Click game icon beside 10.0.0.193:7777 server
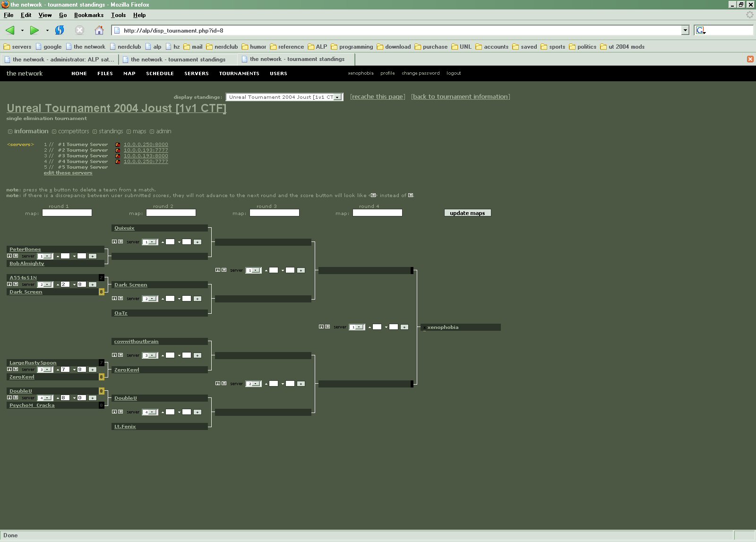Viewport: 756px width, 542px height. (x=118, y=150)
